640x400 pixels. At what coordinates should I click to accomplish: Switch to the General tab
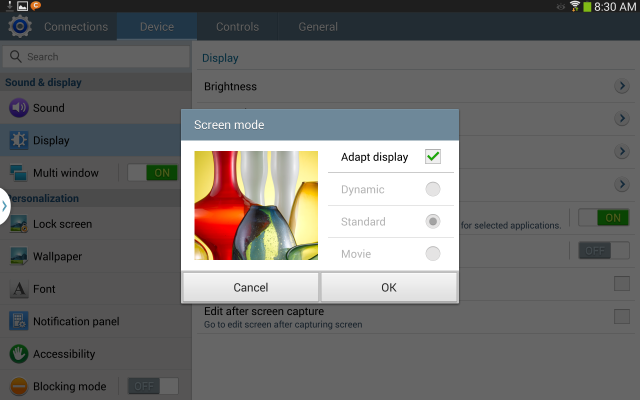pyautogui.click(x=318, y=27)
